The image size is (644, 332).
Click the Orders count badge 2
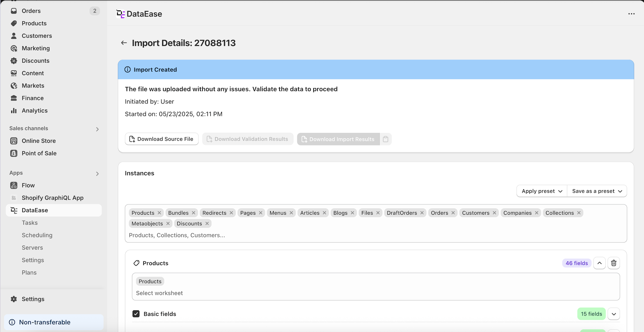click(x=95, y=11)
